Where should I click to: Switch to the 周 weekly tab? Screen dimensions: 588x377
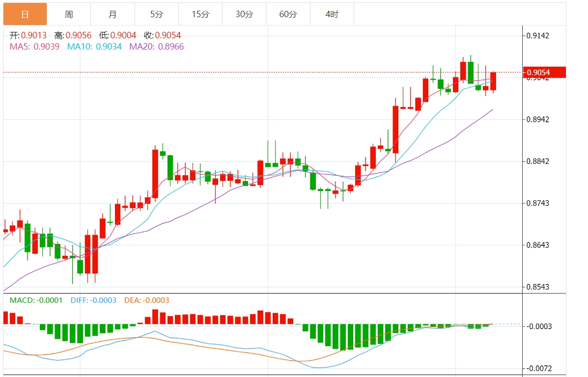coord(69,14)
